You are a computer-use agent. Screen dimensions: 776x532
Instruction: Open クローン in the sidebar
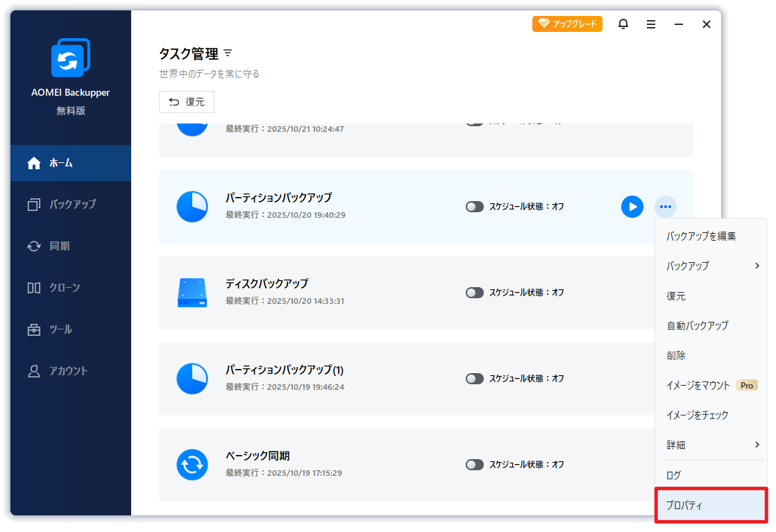[71, 287]
